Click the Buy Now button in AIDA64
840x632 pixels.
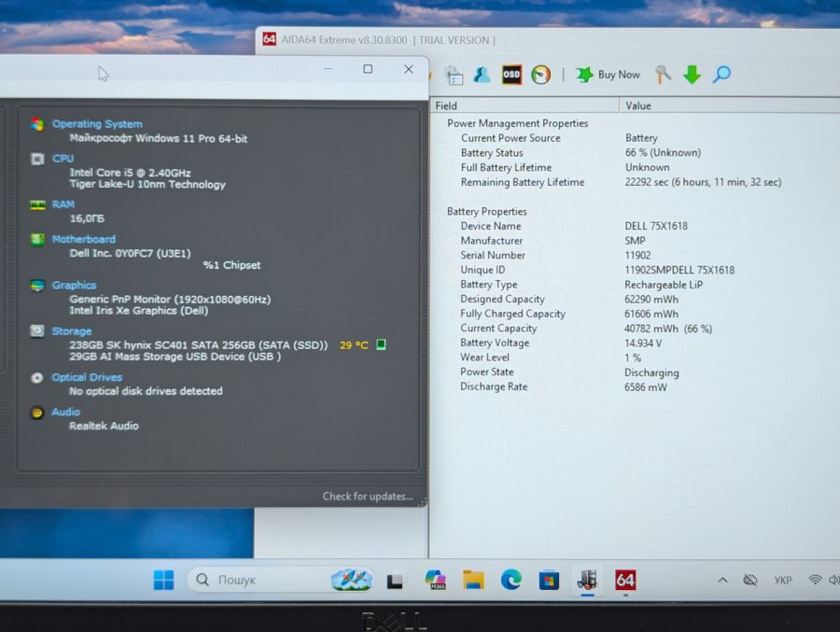click(608, 75)
